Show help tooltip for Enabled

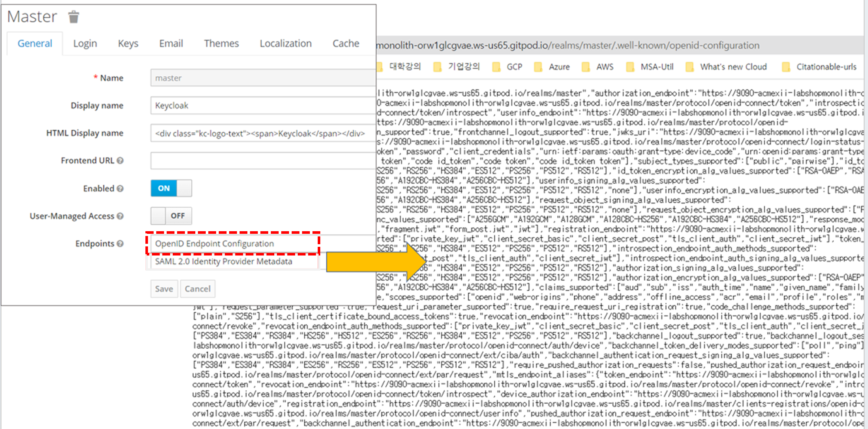tap(120, 189)
